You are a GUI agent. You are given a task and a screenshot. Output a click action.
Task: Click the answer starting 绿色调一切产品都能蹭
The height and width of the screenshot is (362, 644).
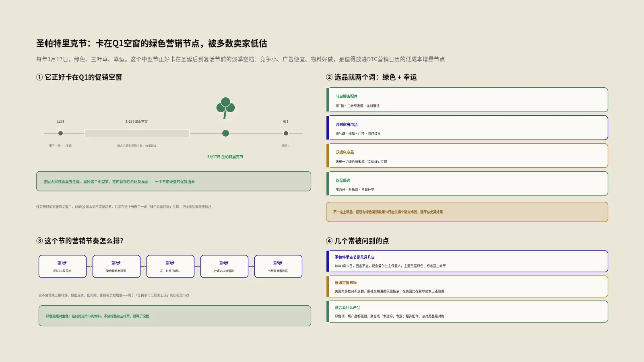pos(389,316)
